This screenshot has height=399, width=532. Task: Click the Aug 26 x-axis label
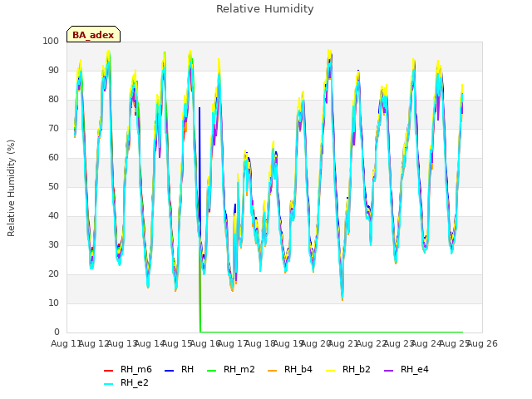tap(482, 344)
